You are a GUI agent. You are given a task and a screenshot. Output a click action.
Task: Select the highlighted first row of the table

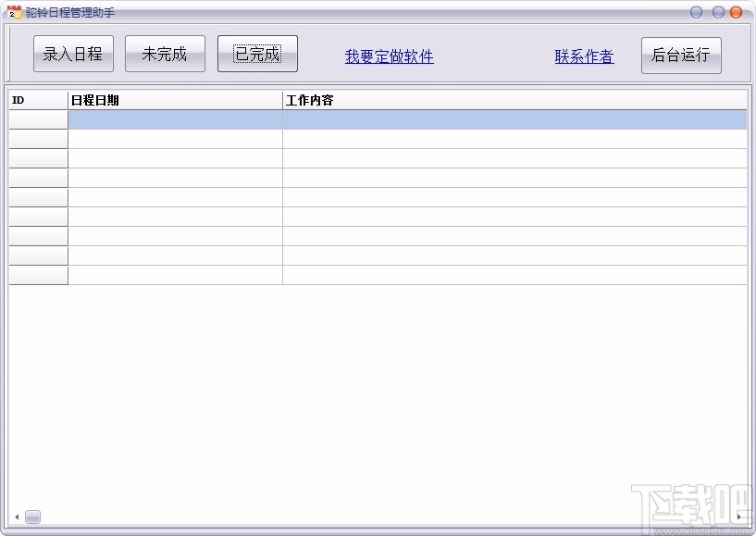370,120
